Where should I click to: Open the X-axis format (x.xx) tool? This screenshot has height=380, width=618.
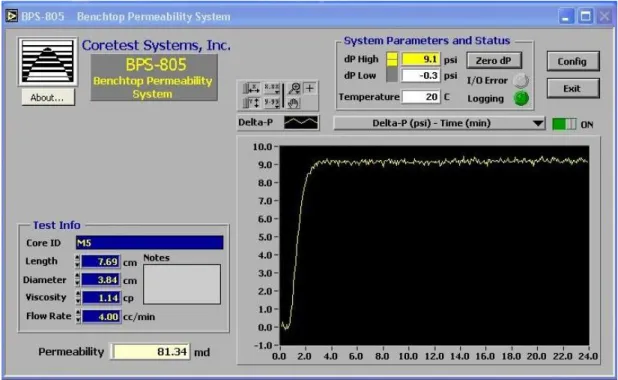coord(272,88)
